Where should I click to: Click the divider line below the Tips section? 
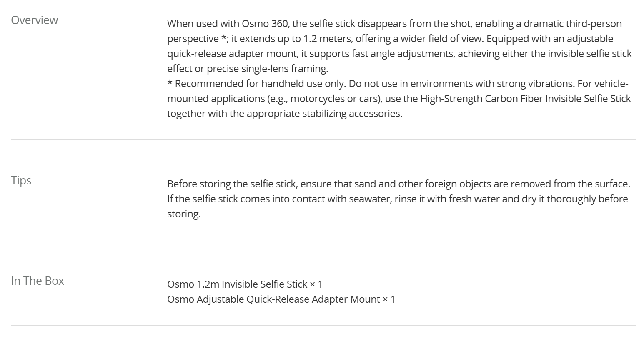click(x=323, y=240)
